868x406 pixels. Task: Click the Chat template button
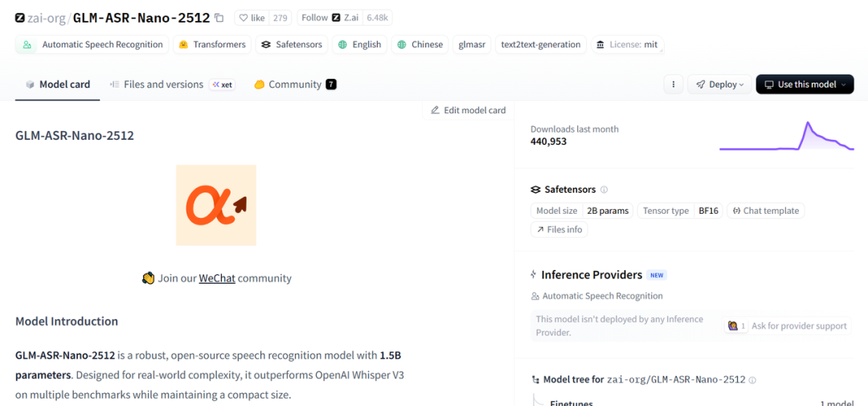(x=765, y=211)
